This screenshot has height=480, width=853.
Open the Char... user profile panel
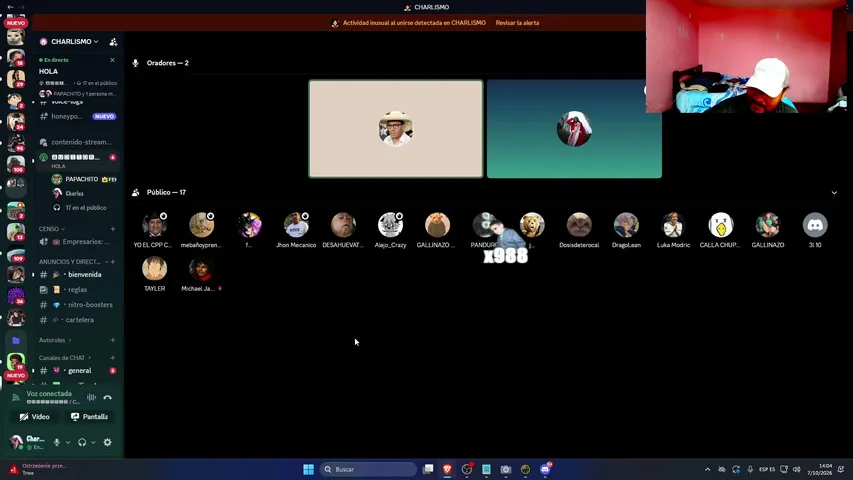pyautogui.click(x=28, y=442)
